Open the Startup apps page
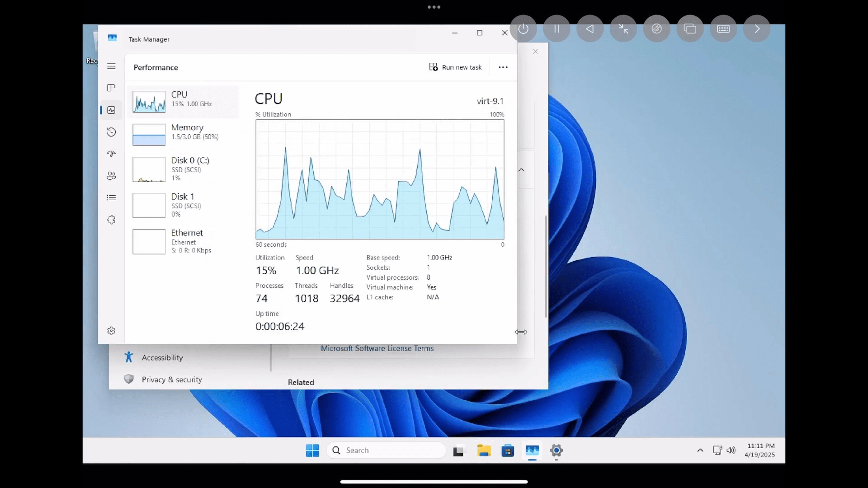868x488 pixels. [111, 154]
